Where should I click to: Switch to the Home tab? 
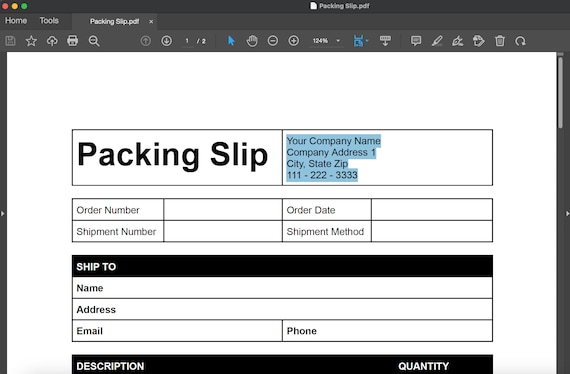pyautogui.click(x=16, y=21)
